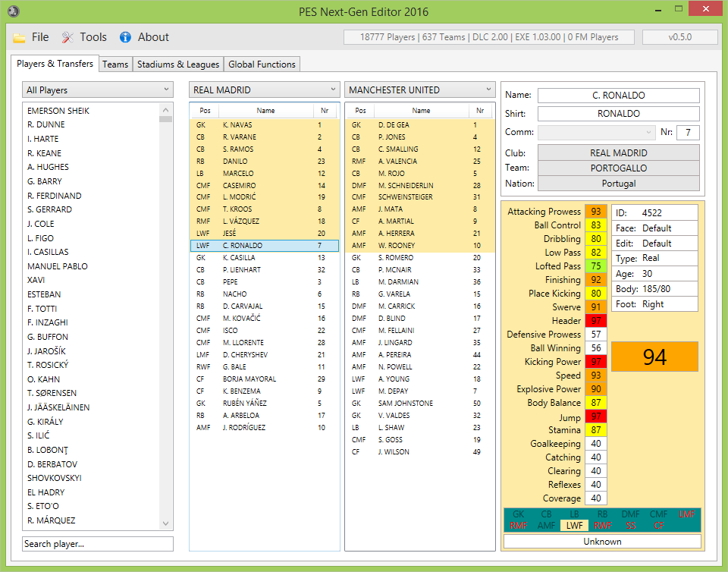
Task: Select G. BALE in Real Madrid list
Action: 264,366
